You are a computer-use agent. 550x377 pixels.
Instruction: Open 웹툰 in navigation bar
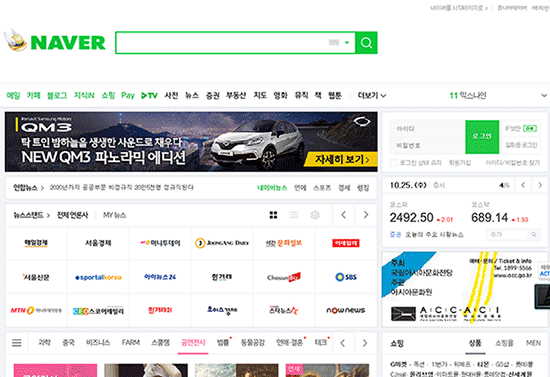pyautogui.click(x=335, y=95)
